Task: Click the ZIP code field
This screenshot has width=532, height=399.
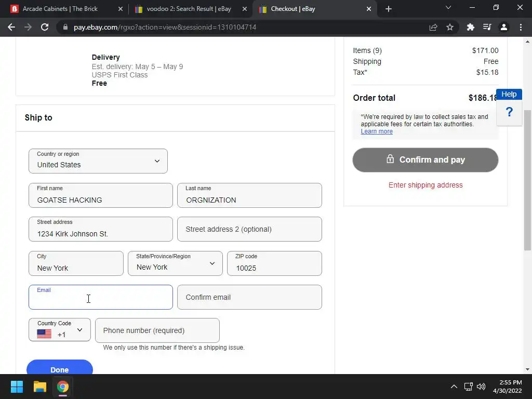Action: click(274, 263)
